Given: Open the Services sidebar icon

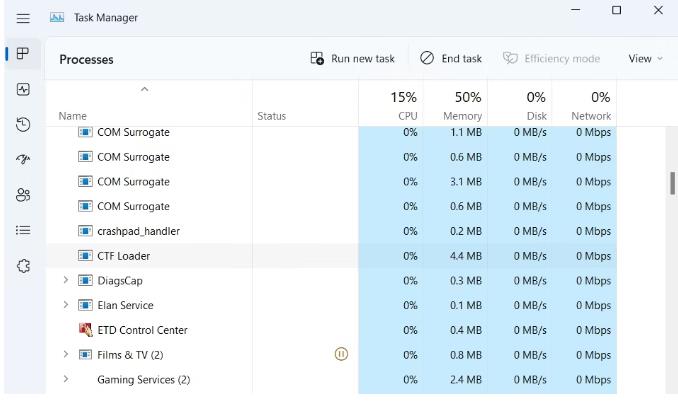Looking at the screenshot, I should [x=23, y=266].
